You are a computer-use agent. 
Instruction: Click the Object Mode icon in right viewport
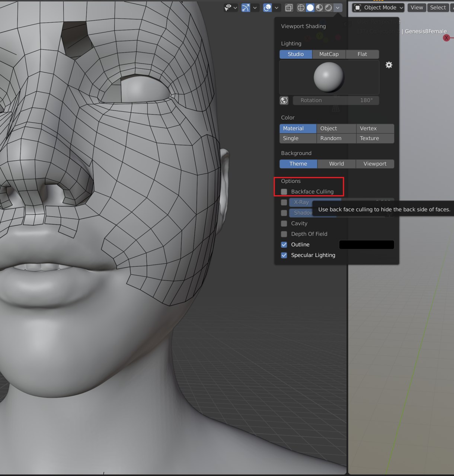[x=358, y=7]
